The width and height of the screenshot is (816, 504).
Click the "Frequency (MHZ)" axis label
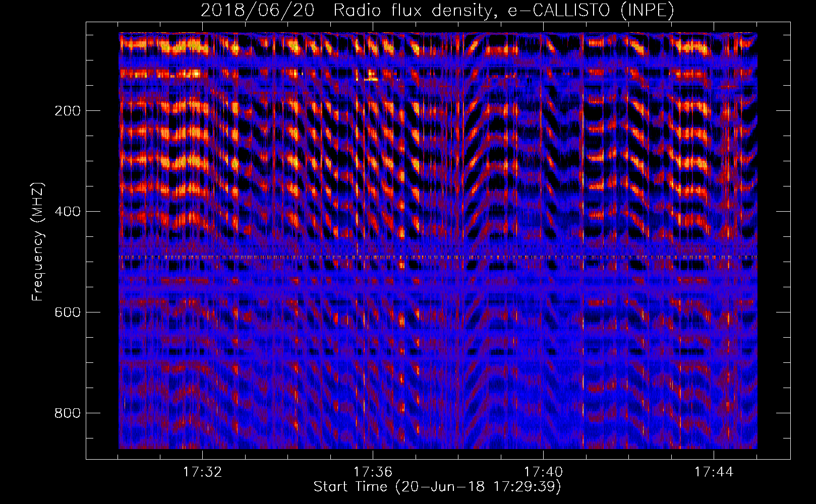(38, 242)
